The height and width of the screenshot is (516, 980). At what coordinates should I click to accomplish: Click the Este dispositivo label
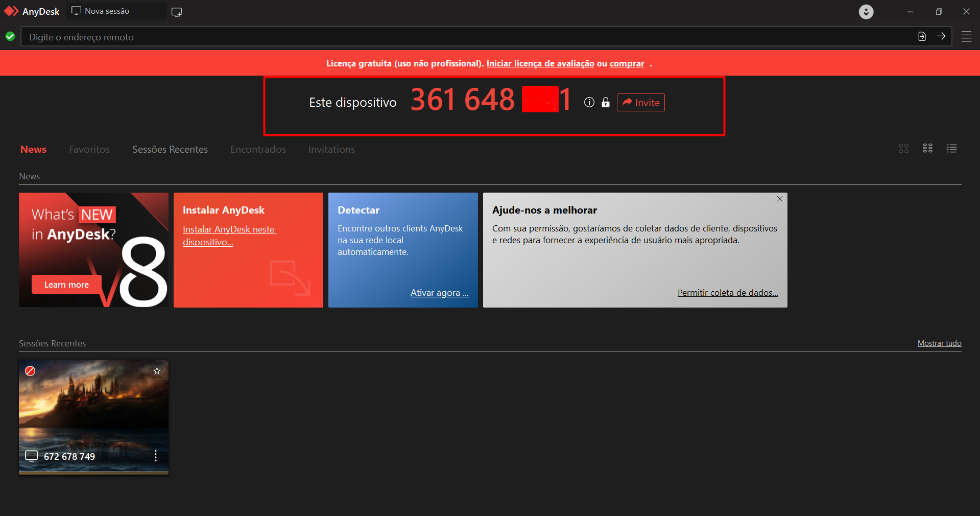pos(353,103)
